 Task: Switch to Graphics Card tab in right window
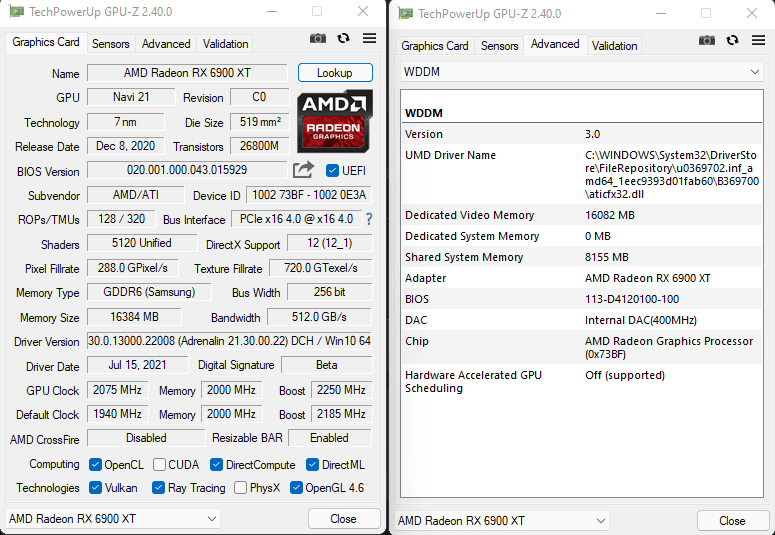(x=435, y=46)
